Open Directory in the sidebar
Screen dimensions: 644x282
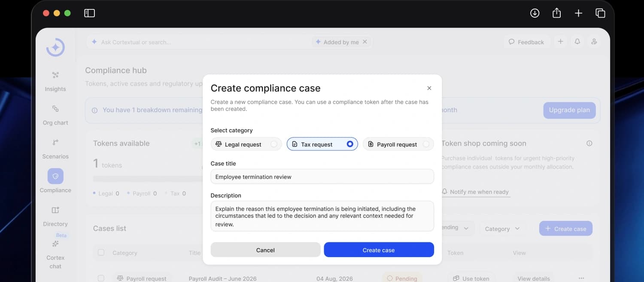coord(55,217)
